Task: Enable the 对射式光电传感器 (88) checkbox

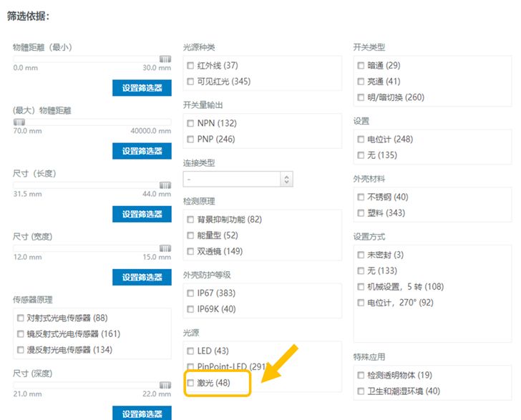Action: pyautogui.click(x=20, y=318)
